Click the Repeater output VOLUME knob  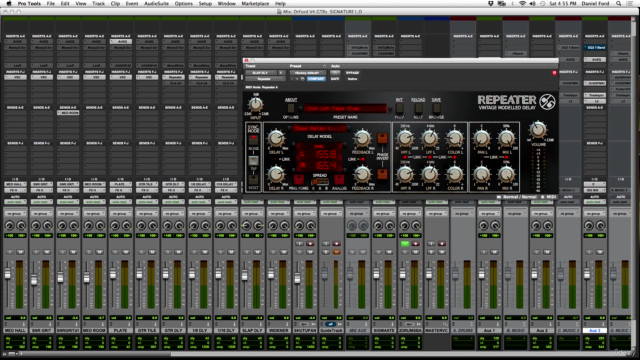tap(538, 130)
